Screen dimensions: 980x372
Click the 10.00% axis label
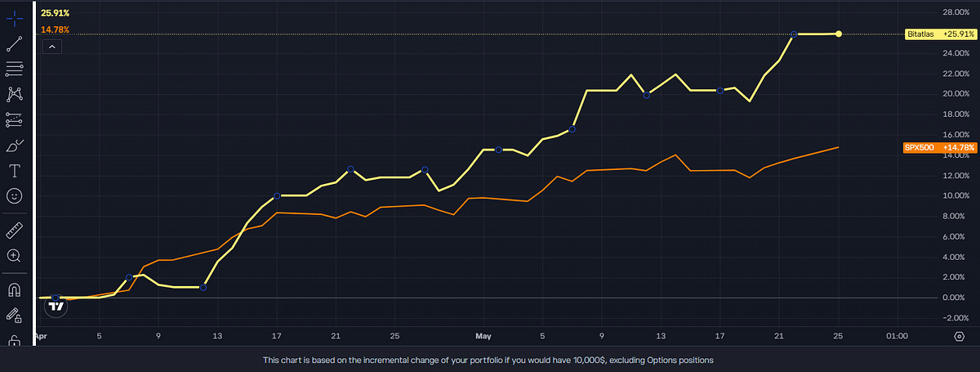(955, 195)
